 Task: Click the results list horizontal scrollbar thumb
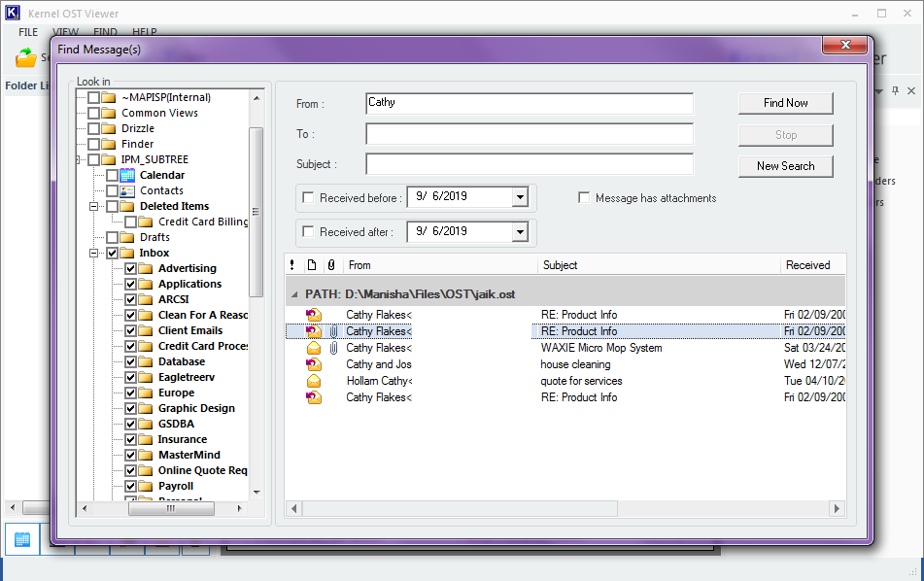click(460, 508)
